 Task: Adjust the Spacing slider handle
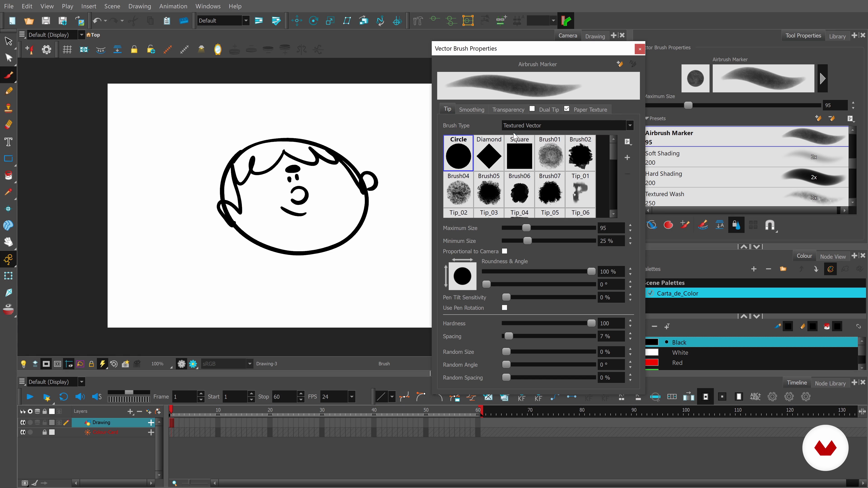pyautogui.click(x=508, y=336)
